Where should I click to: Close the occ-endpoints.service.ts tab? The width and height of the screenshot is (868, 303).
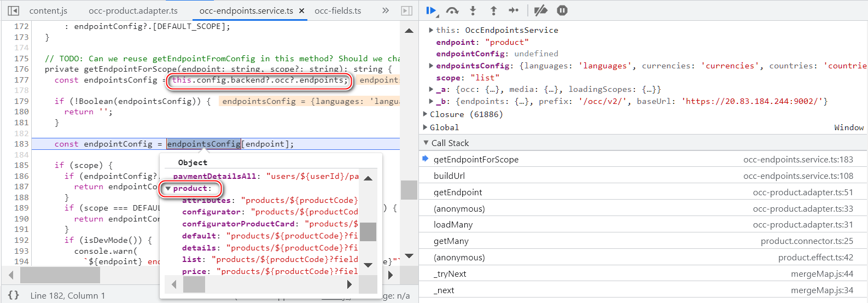[301, 11]
